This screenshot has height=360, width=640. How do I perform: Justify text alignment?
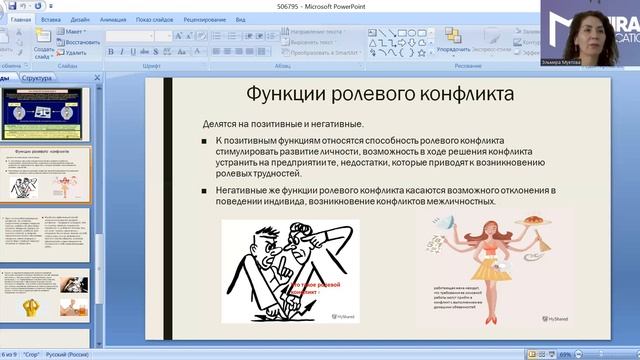pyautogui.click(x=249, y=51)
